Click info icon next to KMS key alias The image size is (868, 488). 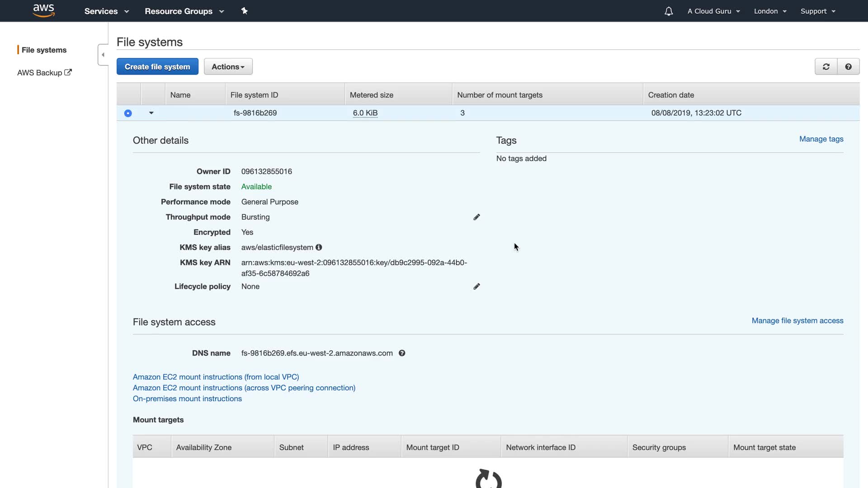click(319, 248)
